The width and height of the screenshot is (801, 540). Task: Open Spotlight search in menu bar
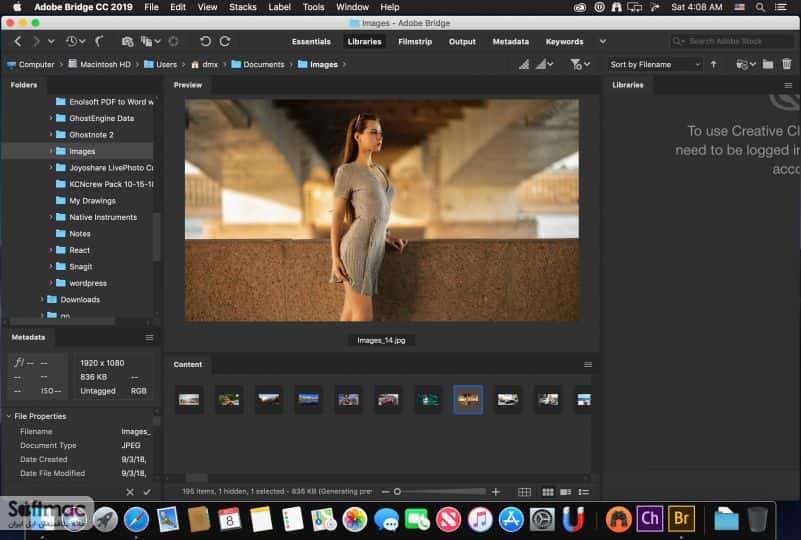tap(760, 7)
